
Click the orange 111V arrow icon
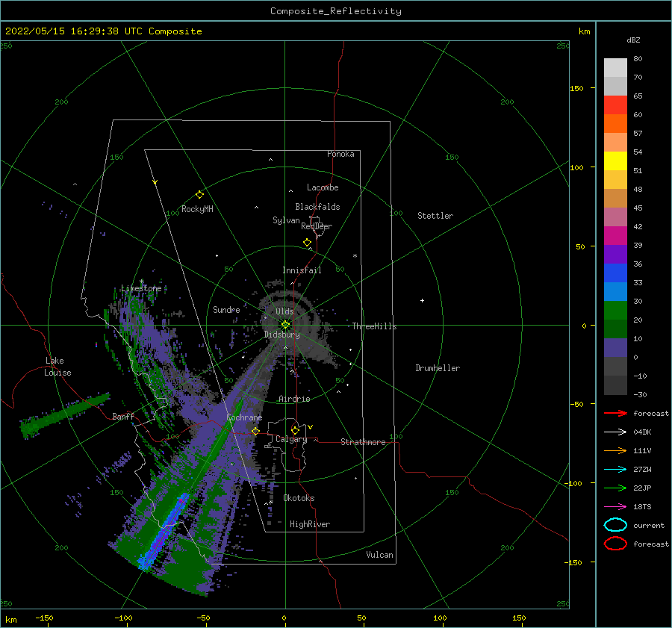[x=615, y=450]
